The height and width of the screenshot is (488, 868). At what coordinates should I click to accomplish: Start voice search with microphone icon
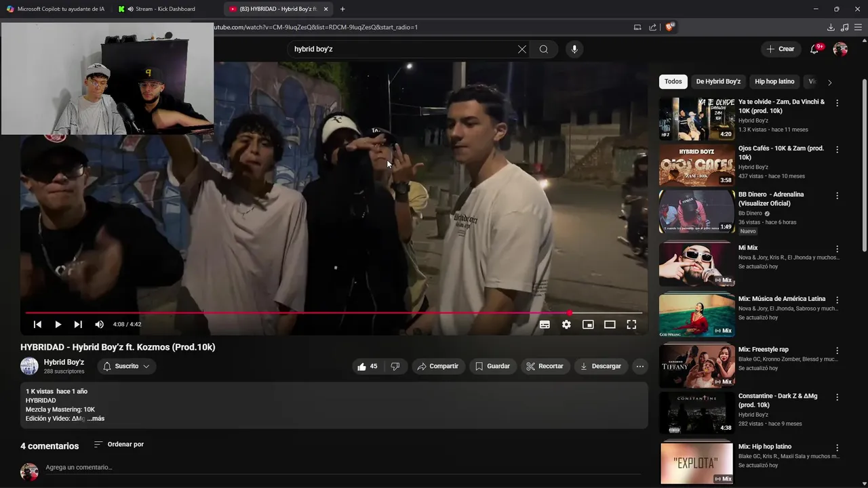coord(574,49)
